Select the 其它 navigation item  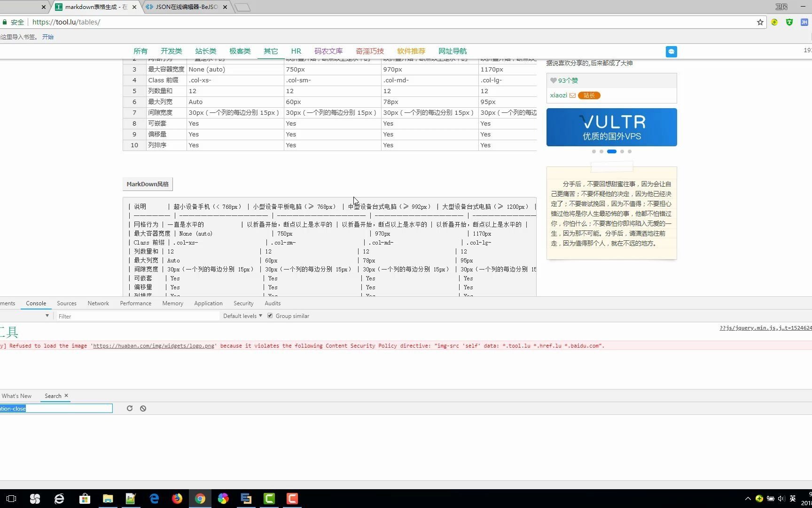coord(271,51)
